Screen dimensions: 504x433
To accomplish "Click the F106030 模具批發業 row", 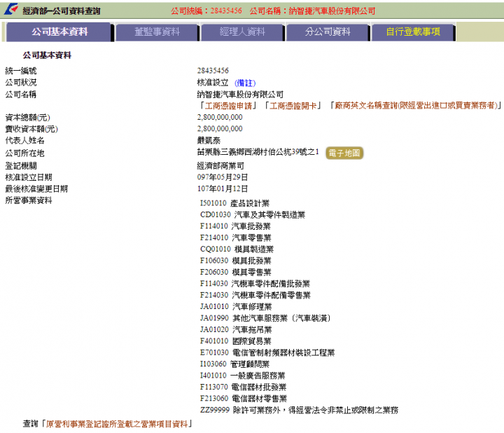I will pyautogui.click(x=236, y=261).
